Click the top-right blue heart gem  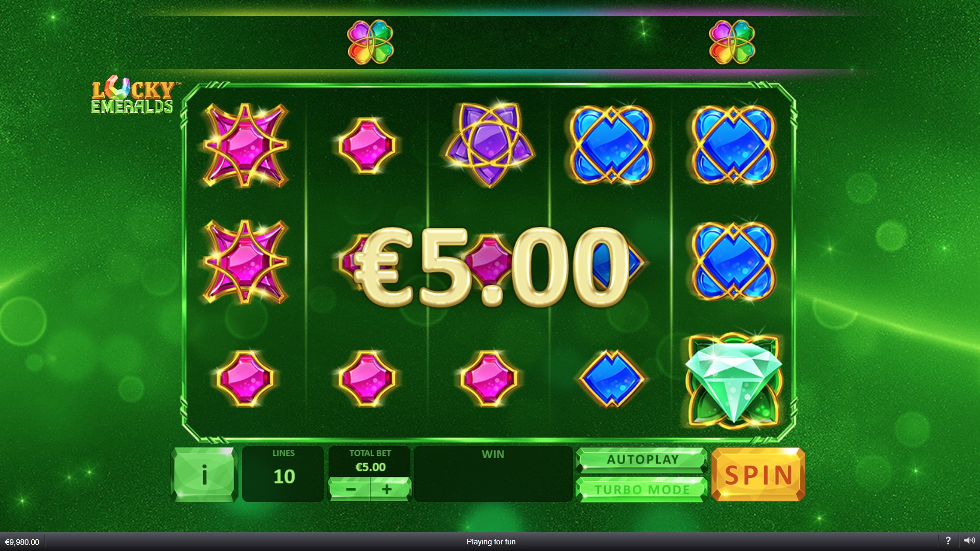coord(733,145)
